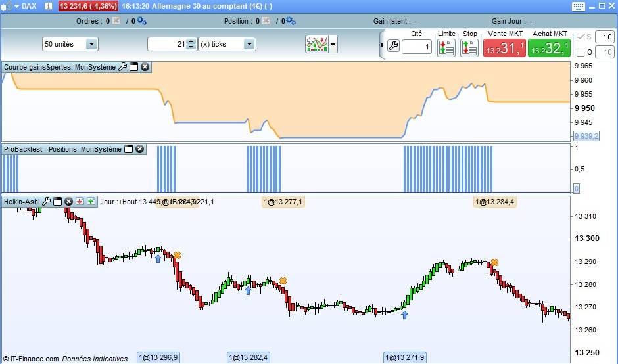Place a Limite order with its icon
The width and height of the screenshot is (618, 364).
[446, 48]
